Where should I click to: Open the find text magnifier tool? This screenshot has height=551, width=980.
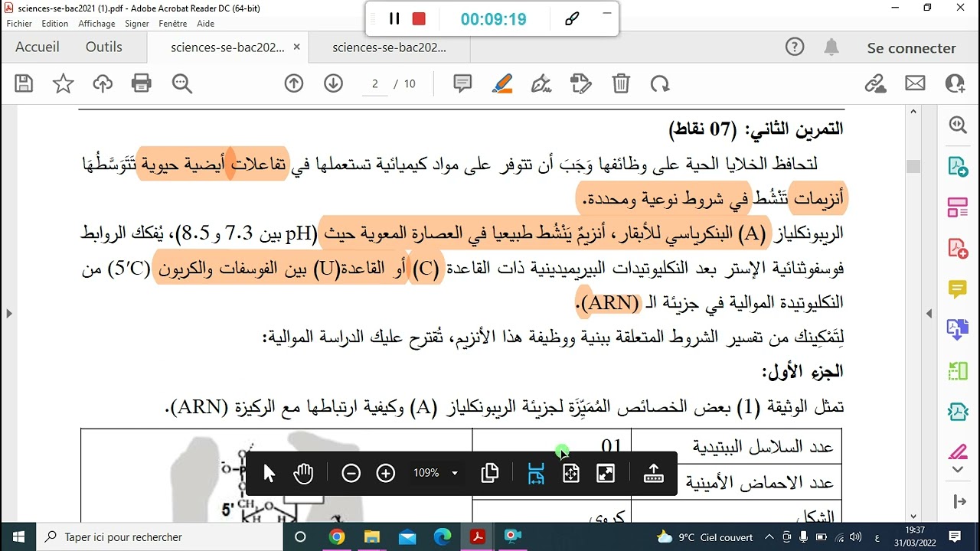(182, 83)
